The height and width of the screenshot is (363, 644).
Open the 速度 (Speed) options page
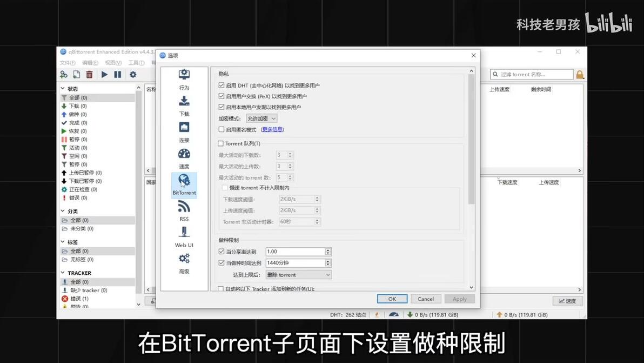point(184,159)
